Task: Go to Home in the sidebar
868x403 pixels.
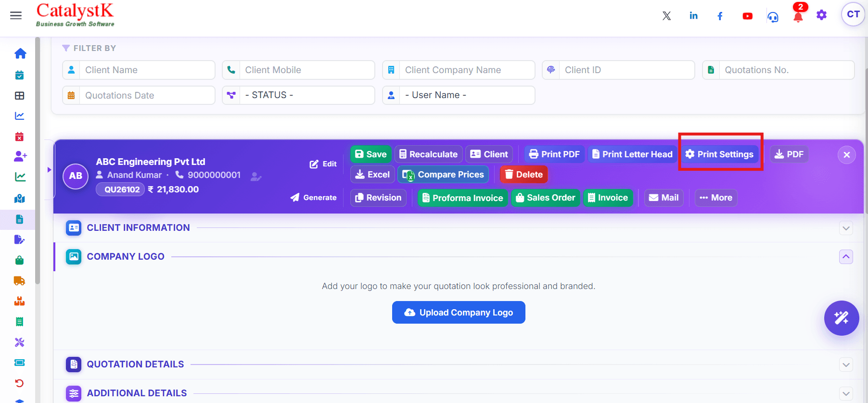Action: pyautogui.click(x=20, y=53)
